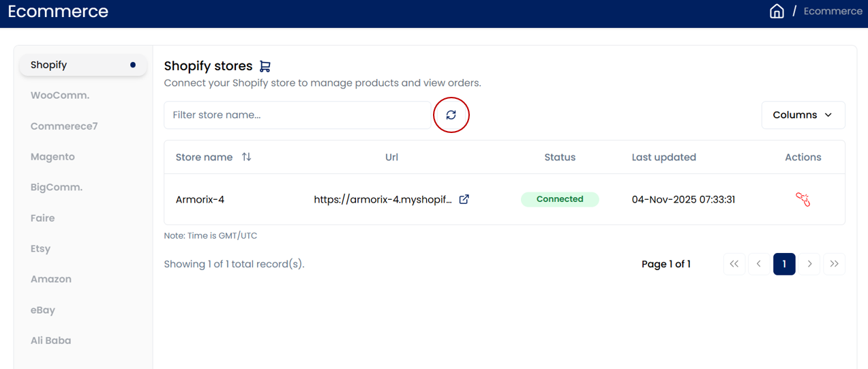Select WooComm. in the sidebar
Image resolution: width=868 pixels, height=369 pixels.
click(60, 95)
